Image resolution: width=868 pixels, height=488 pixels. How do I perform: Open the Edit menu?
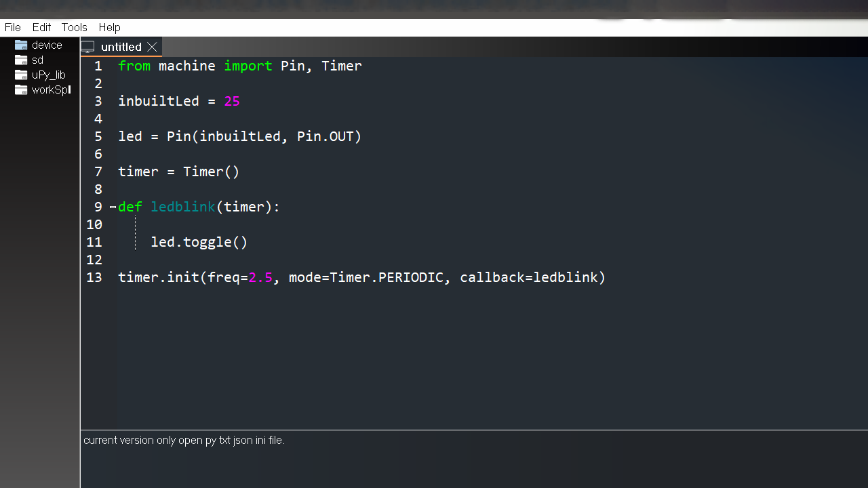41,27
